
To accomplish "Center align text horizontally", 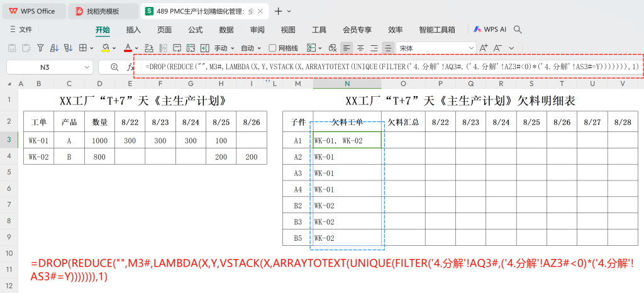I will (x=360, y=48).
